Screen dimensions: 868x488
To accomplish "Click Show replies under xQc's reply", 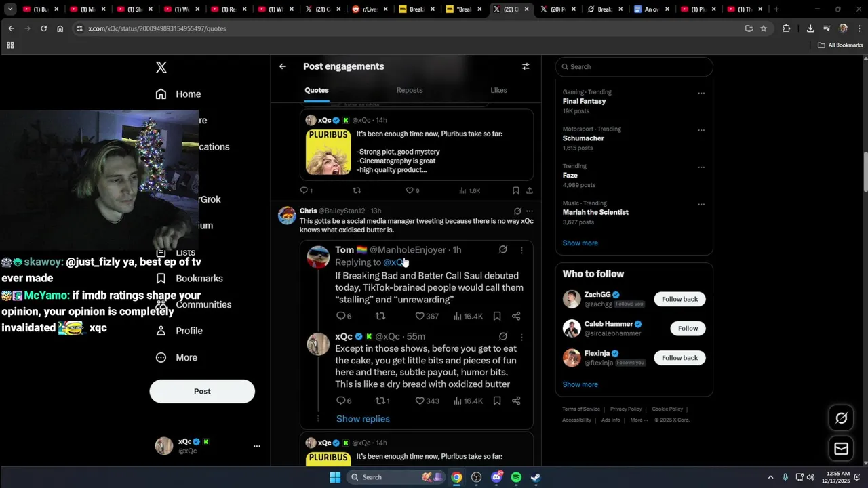I will pos(363,419).
